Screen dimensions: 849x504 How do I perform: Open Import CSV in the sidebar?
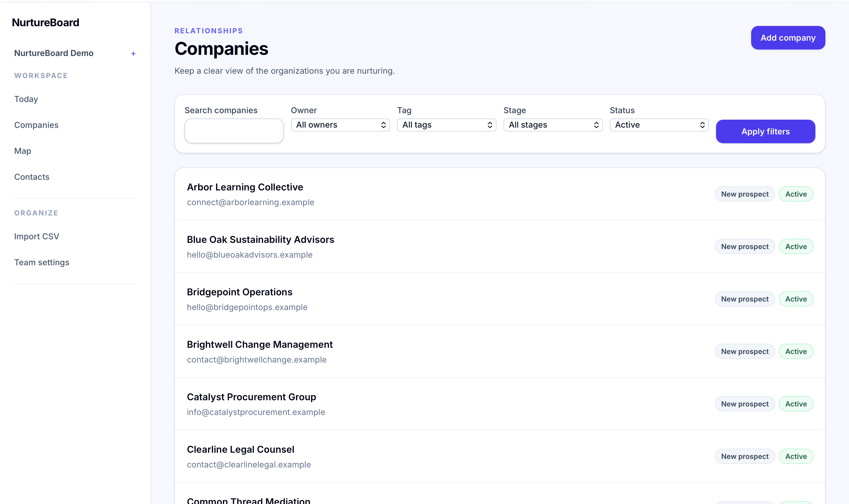point(37,236)
